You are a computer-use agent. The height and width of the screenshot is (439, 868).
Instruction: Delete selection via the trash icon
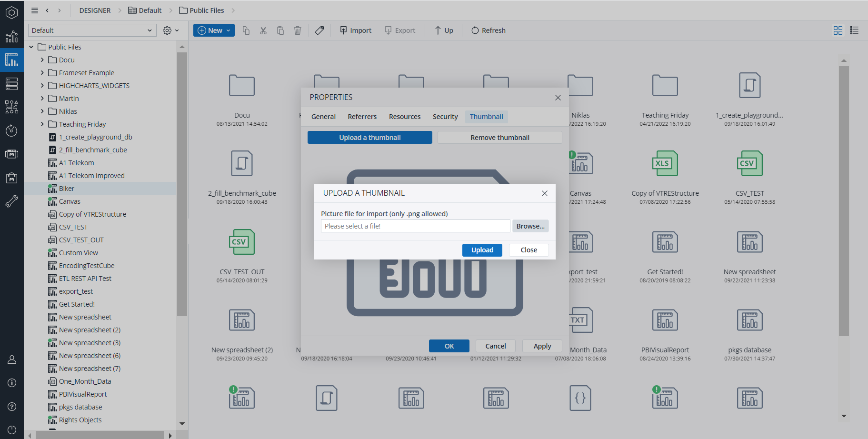point(298,30)
